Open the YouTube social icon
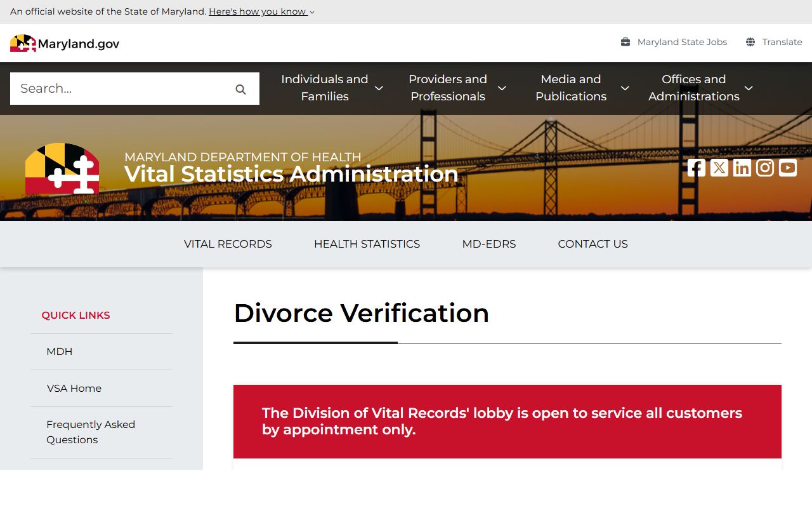The width and height of the screenshot is (812, 508). (788, 168)
